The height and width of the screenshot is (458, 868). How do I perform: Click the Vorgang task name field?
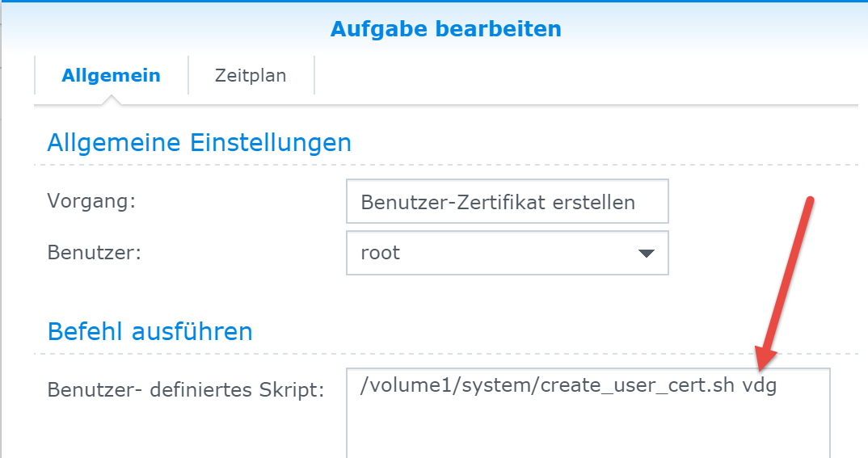click(507, 201)
